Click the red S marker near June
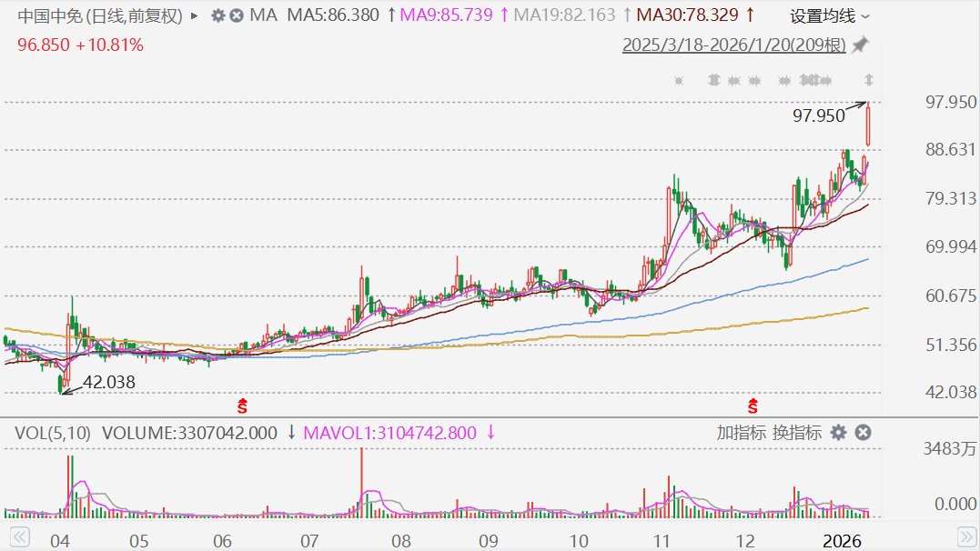980x551 pixels. tap(242, 406)
